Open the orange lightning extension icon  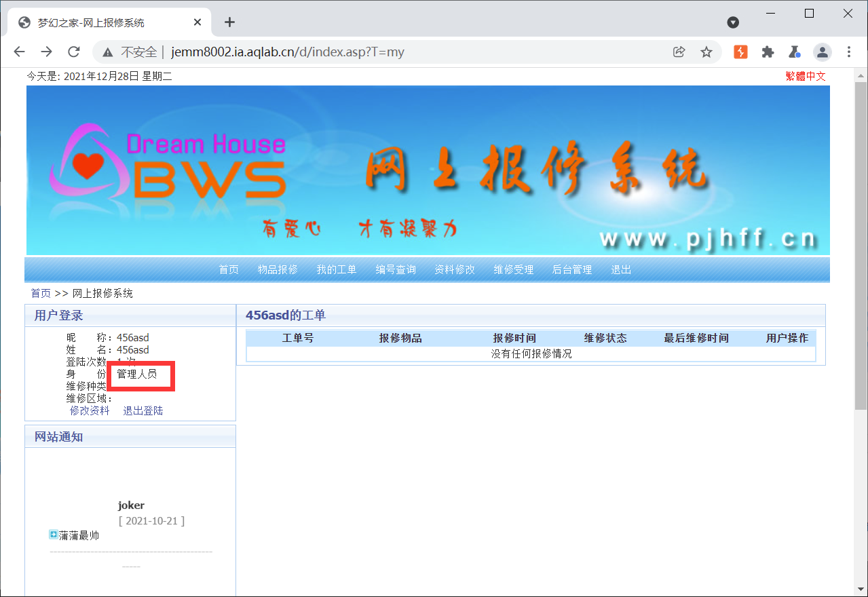point(740,52)
